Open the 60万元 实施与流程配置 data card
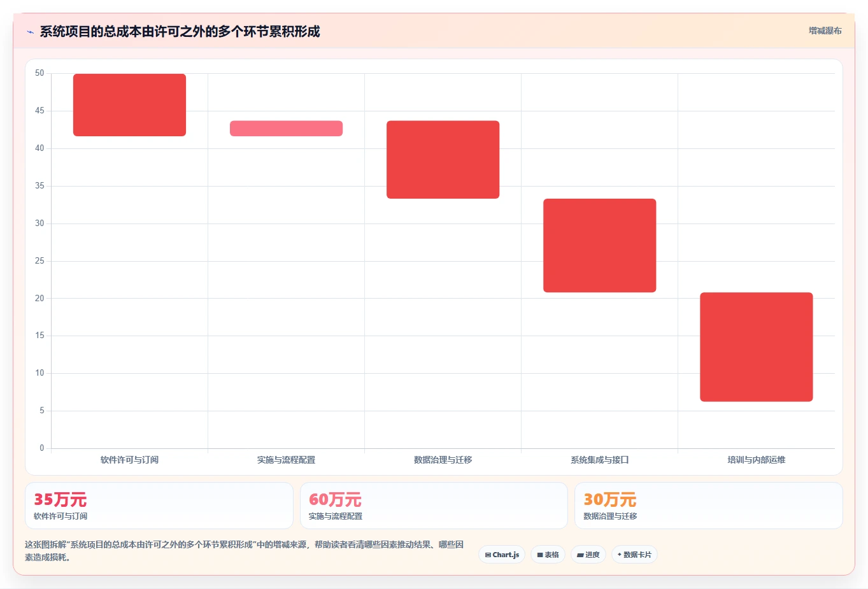The height and width of the screenshot is (589, 868). (x=434, y=506)
